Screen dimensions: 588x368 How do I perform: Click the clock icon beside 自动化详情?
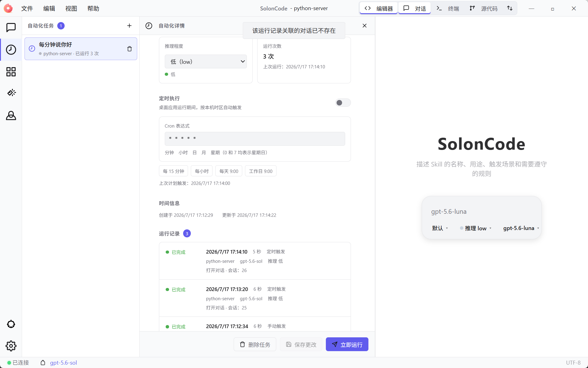(149, 26)
